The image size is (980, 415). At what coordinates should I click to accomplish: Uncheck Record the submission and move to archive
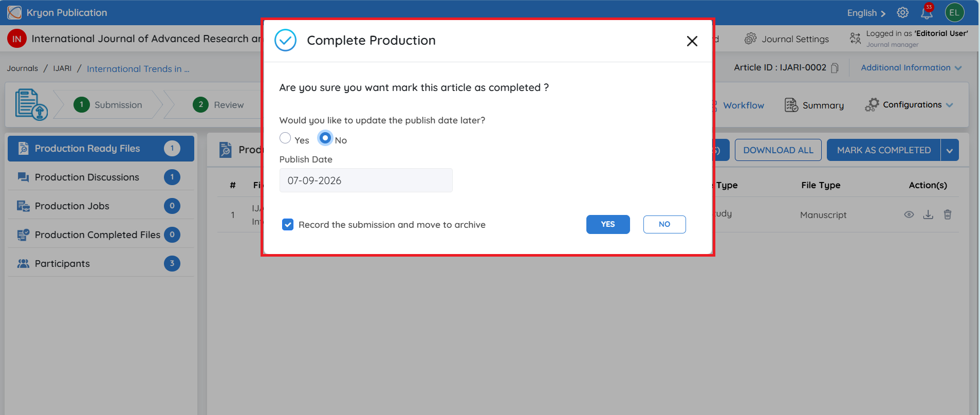pyautogui.click(x=288, y=225)
